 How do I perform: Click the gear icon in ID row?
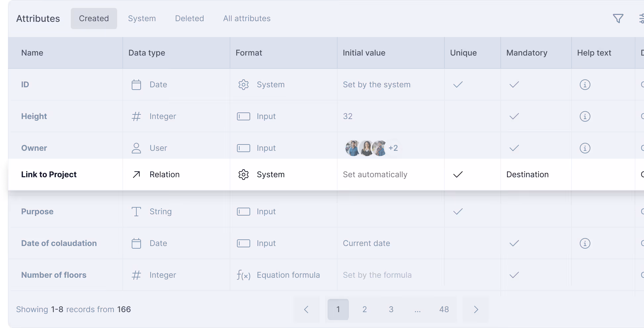[244, 85]
